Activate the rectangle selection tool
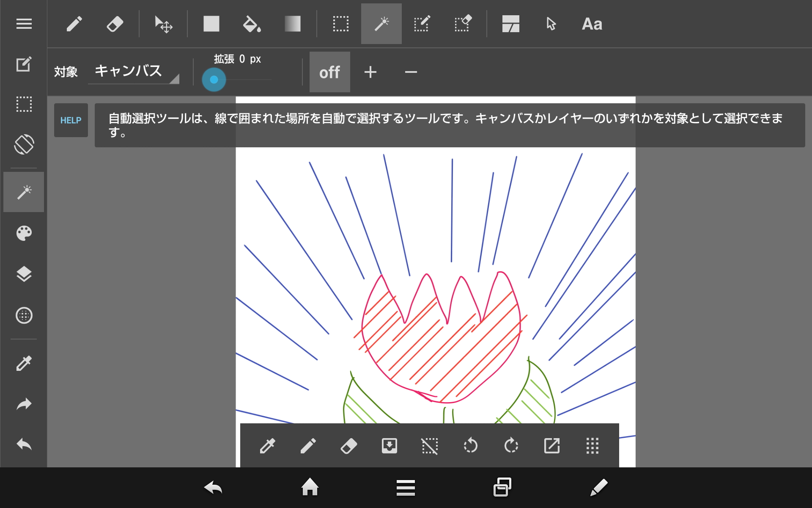Image resolution: width=812 pixels, height=508 pixels. click(x=340, y=24)
